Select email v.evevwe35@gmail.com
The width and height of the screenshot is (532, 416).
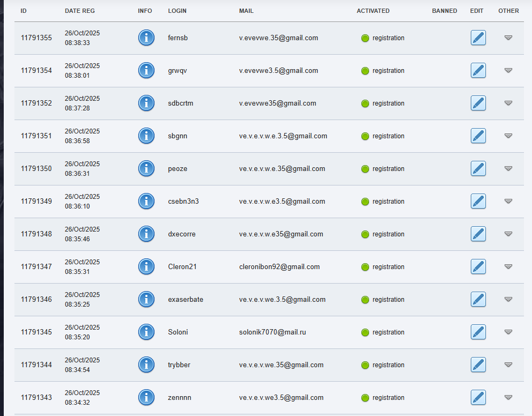coord(278,103)
